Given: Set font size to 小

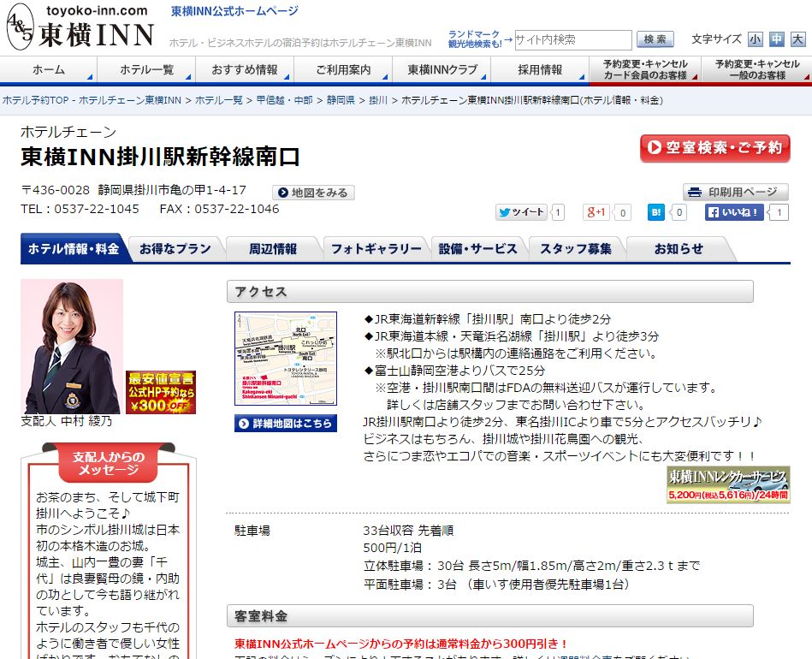Looking at the screenshot, I should pos(755,39).
